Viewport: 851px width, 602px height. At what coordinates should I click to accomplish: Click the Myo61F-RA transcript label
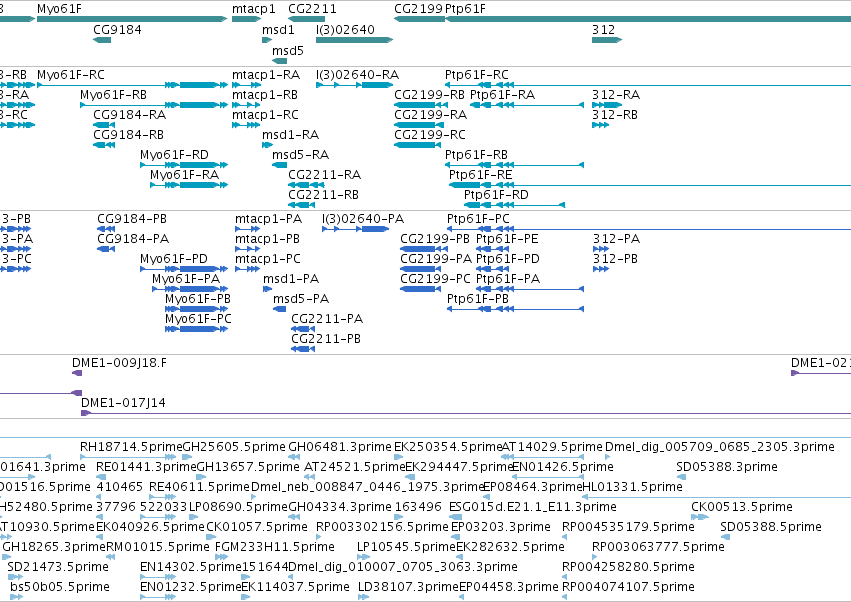click(x=185, y=174)
